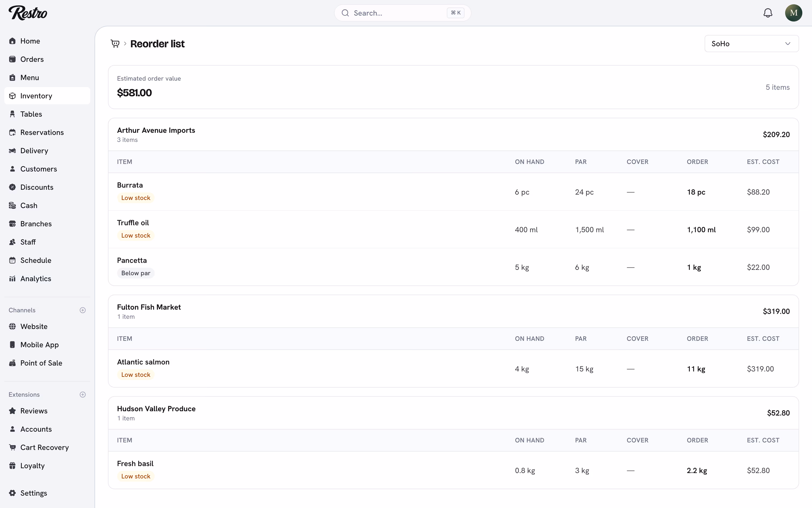Select the Pancetta item name

point(132,260)
